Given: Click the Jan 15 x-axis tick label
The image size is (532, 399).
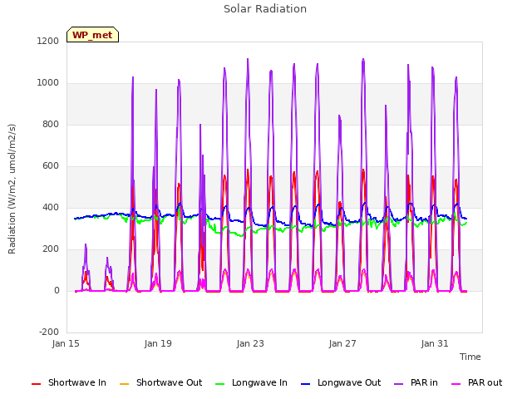Looking at the screenshot, I should (x=66, y=343).
